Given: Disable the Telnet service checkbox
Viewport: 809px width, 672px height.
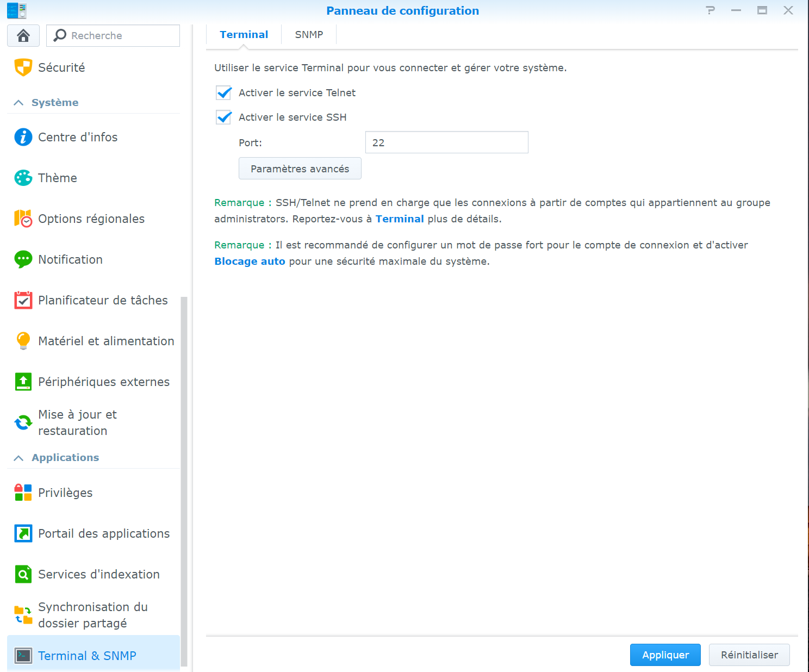Looking at the screenshot, I should tap(224, 93).
